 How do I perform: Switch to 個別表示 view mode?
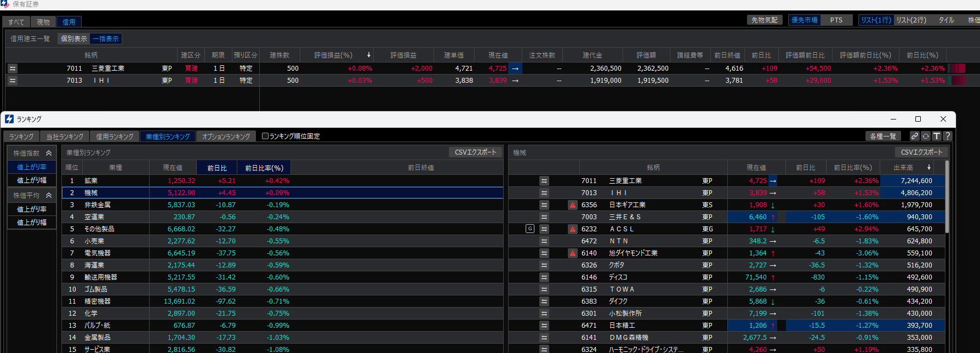[74, 39]
